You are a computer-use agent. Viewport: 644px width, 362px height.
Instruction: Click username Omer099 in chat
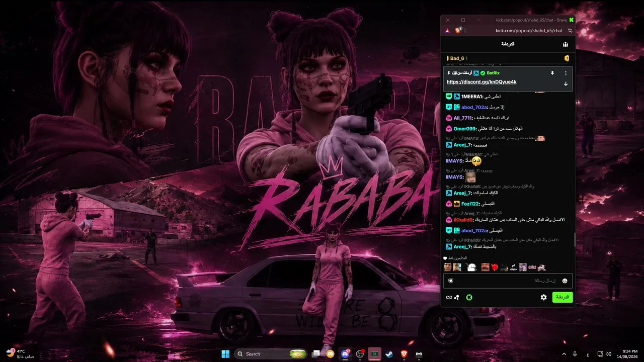464,129
